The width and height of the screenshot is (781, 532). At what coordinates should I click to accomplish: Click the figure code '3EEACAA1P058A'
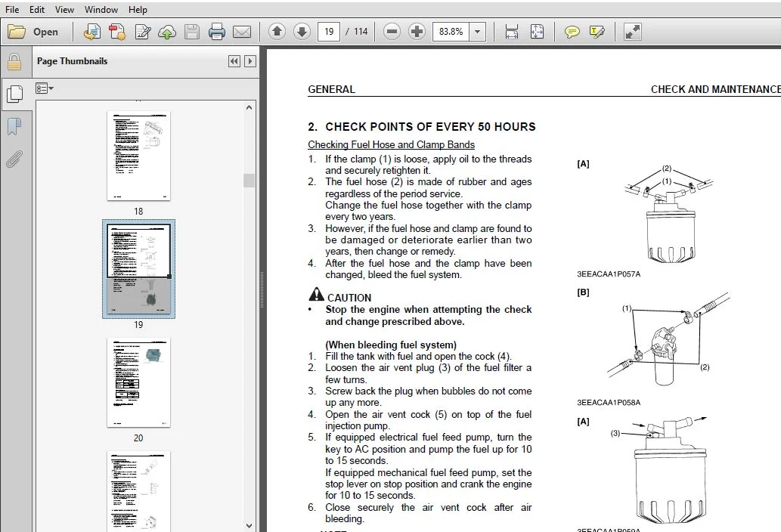pos(609,403)
